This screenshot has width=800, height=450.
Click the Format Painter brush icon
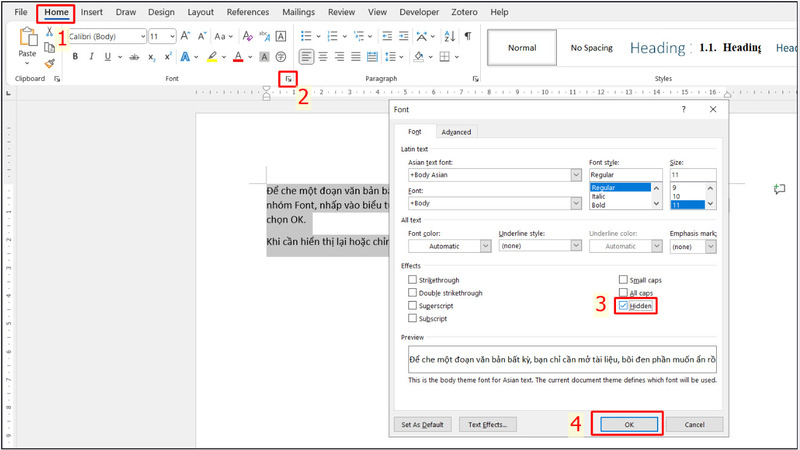pyautogui.click(x=49, y=63)
